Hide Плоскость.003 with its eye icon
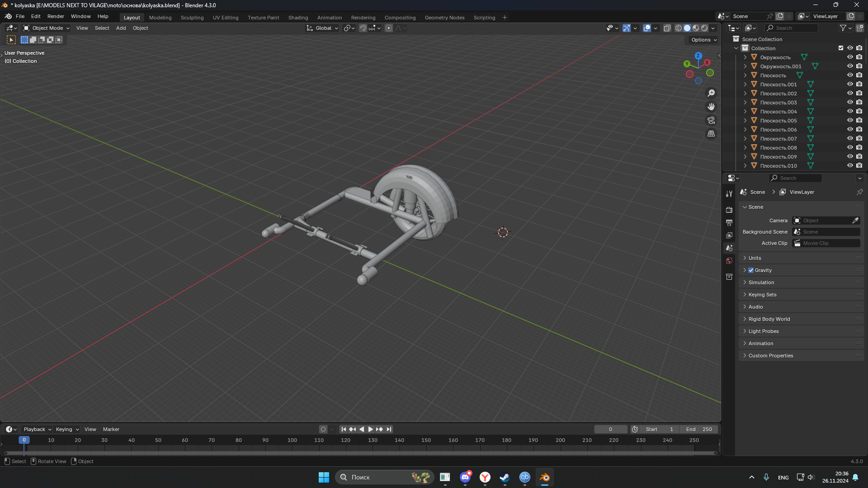Viewport: 868px width, 488px height. [850, 103]
